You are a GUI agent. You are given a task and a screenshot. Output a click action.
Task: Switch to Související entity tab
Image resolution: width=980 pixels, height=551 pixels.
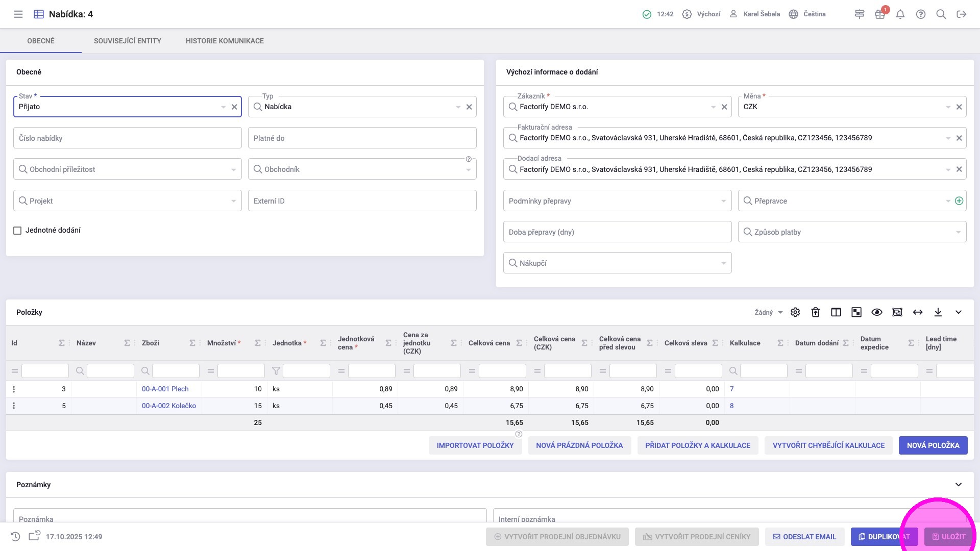128,41
